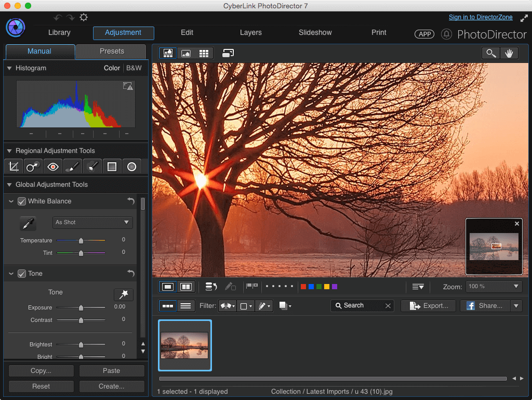Click the Export... button
The width and height of the screenshot is (532, 400).
point(429,306)
